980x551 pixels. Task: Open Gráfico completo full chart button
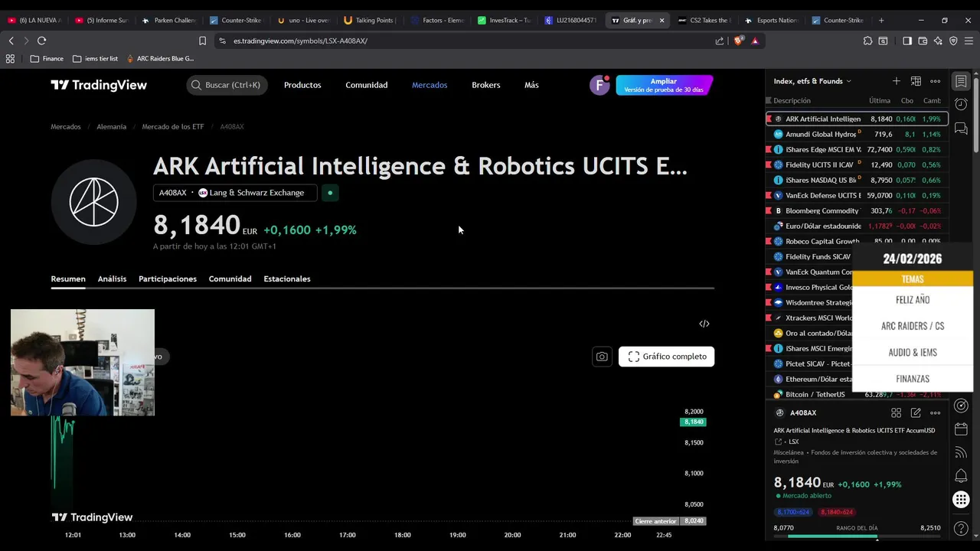point(666,357)
